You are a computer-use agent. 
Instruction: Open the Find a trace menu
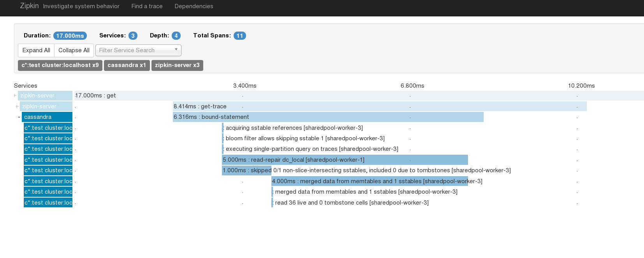point(147,6)
